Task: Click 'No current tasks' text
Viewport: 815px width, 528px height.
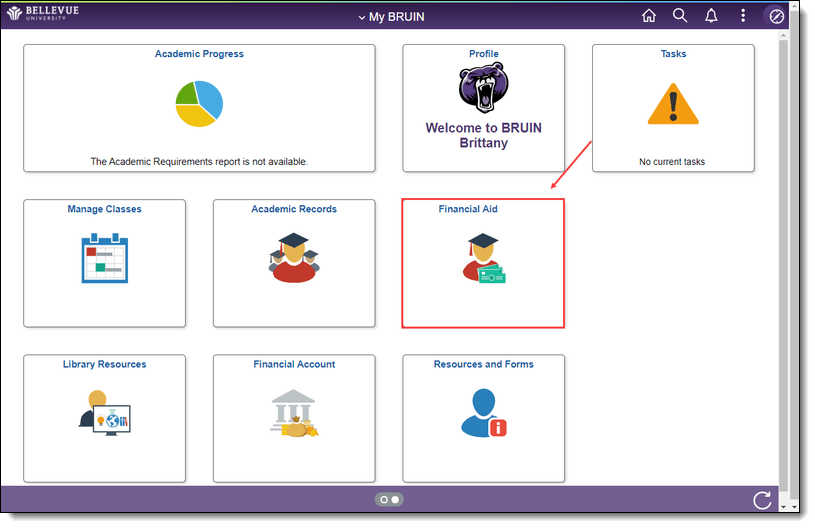Action: [x=672, y=162]
